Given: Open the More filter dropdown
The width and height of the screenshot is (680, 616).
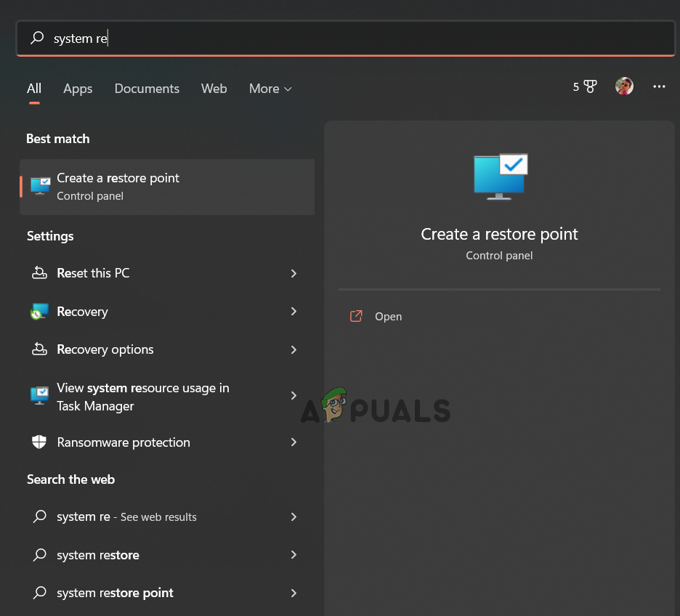Looking at the screenshot, I should coord(270,89).
